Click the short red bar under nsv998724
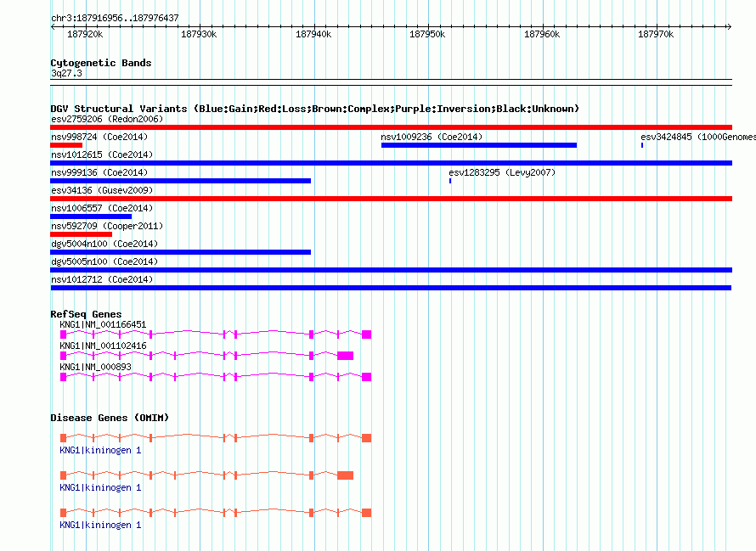Image resolution: width=756 pixels, height=551 pixels. click(66, 145)
